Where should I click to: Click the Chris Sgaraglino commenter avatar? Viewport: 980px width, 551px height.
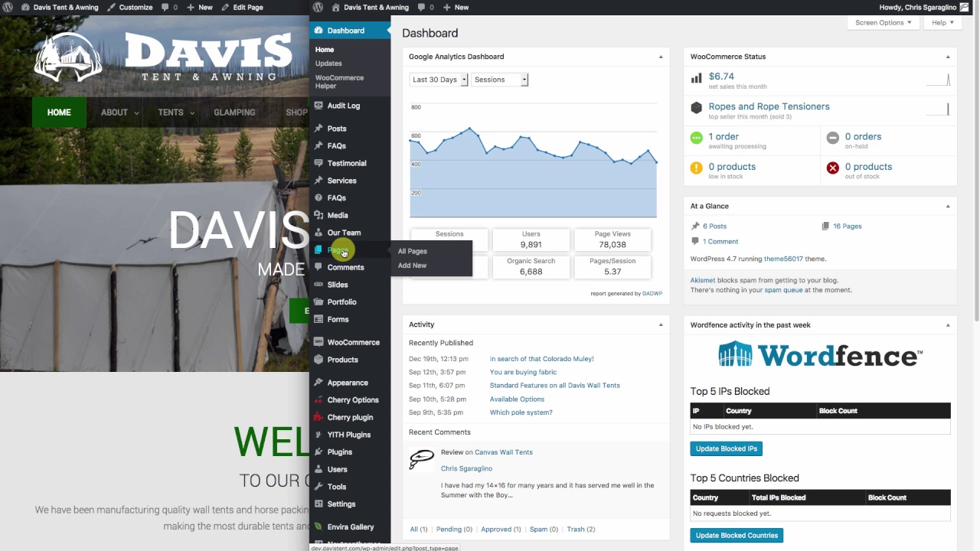point(422,459)
